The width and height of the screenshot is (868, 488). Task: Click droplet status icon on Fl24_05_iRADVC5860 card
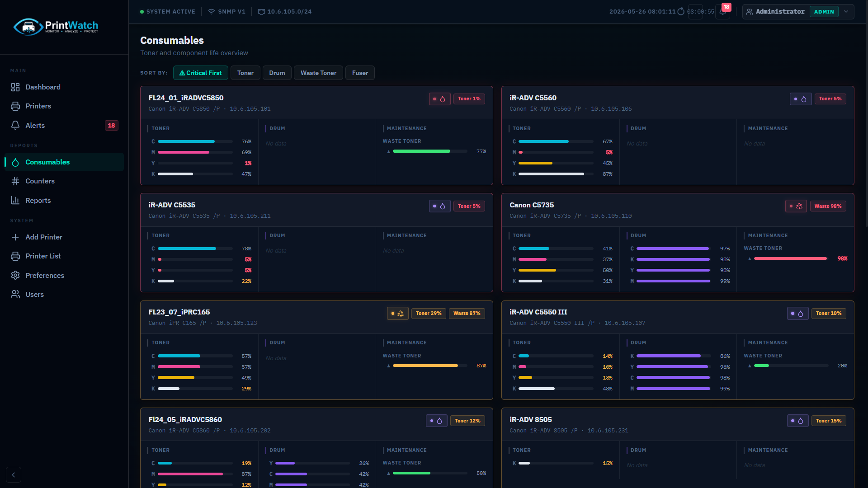[436, 421]
